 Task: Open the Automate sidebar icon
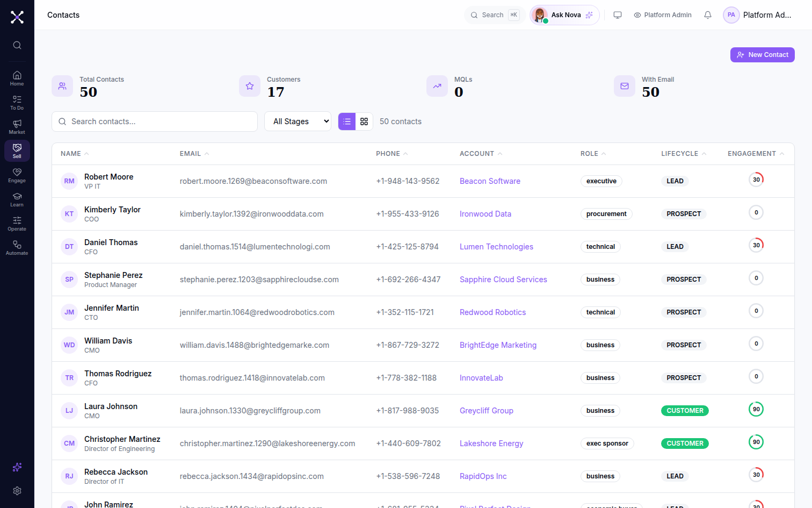tap(17, 248)
